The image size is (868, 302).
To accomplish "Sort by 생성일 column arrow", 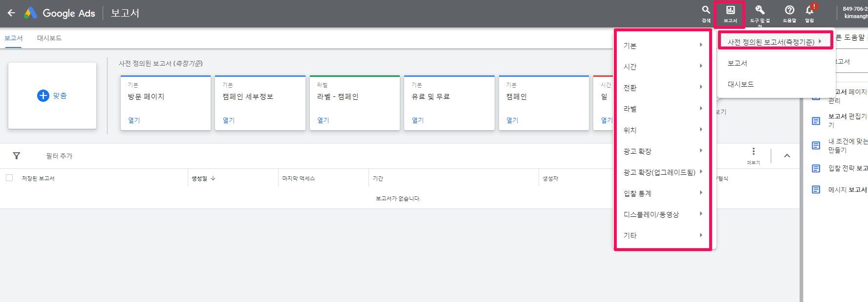I will [x=213, y=178].
